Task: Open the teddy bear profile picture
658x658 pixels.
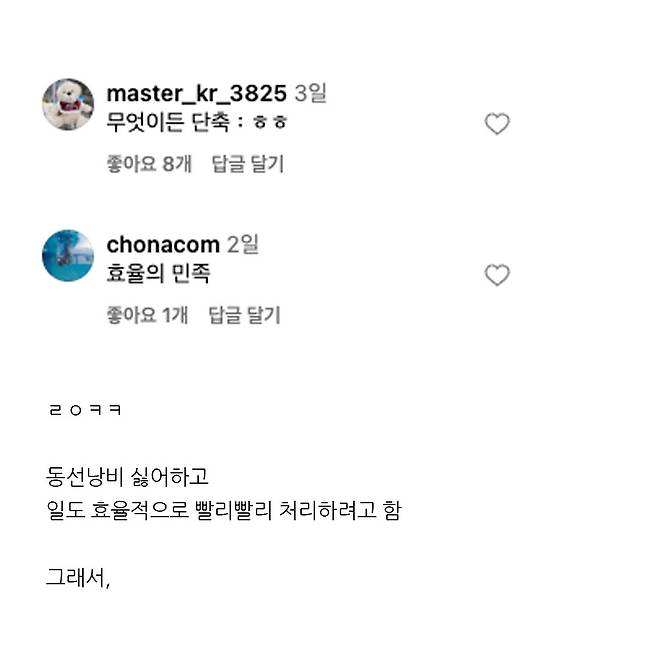Action: pyautogui.click(x=68, y=104)
